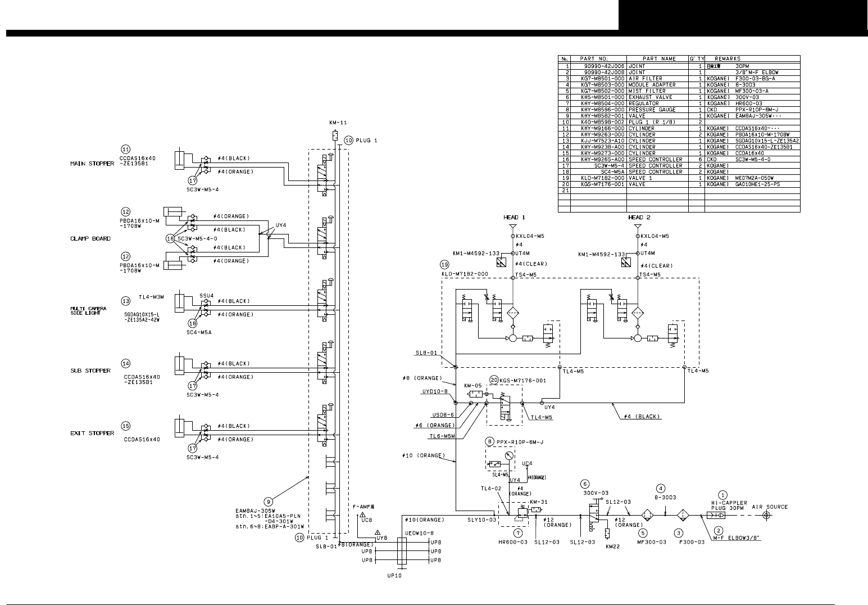Click balloon number 2 above M-F ELBOW
The image size is (868, 605).
718,530
